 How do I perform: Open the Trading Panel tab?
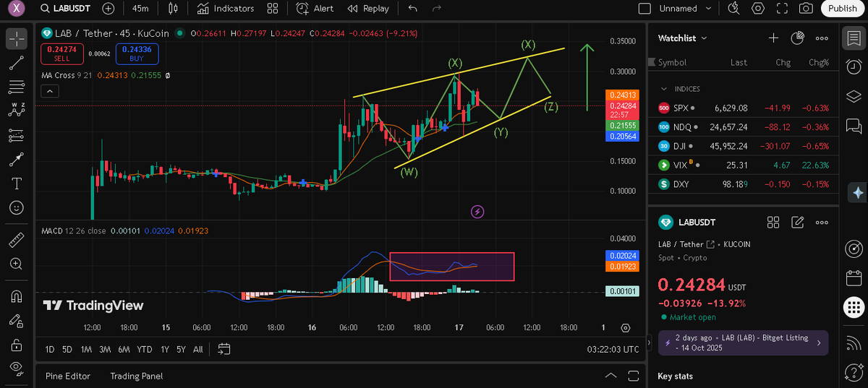tap(136, 376)
